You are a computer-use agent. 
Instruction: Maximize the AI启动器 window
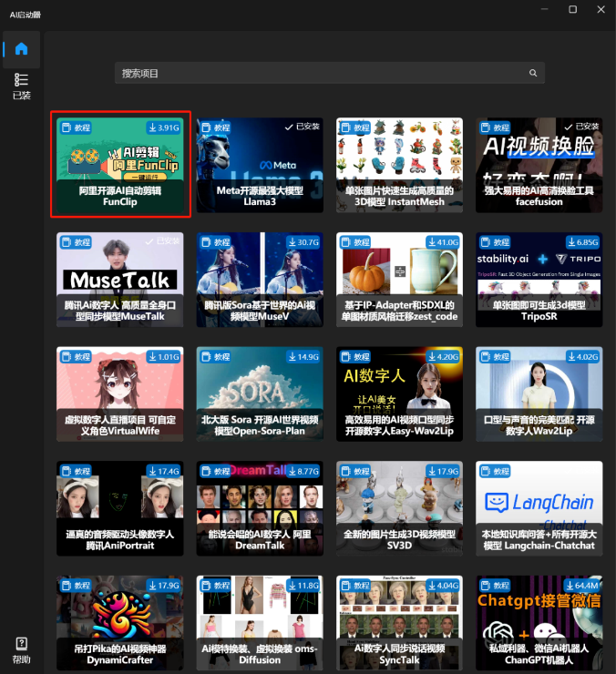coord(572,9)
